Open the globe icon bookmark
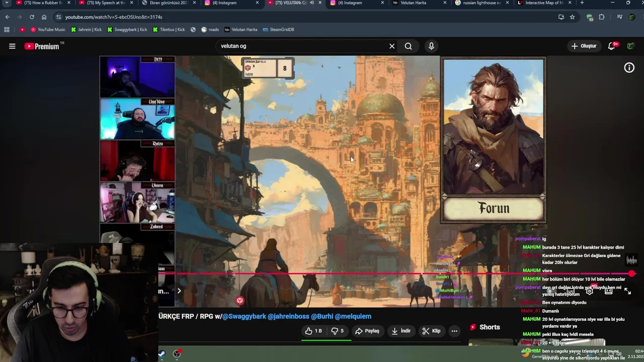This screenshot has height=362, width=644. click(x=193, y=30)
